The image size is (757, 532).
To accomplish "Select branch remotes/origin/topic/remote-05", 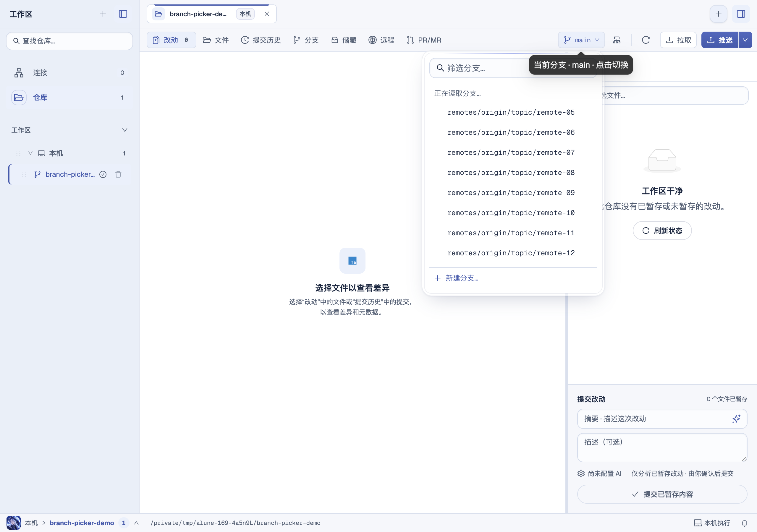I will coord(513,112).
